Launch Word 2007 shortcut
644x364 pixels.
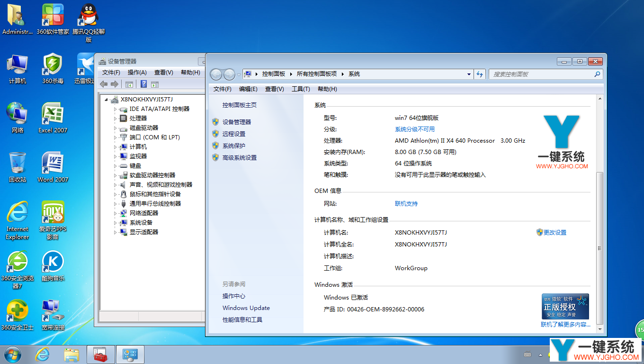pyautogui.click(x=53, y=167)
